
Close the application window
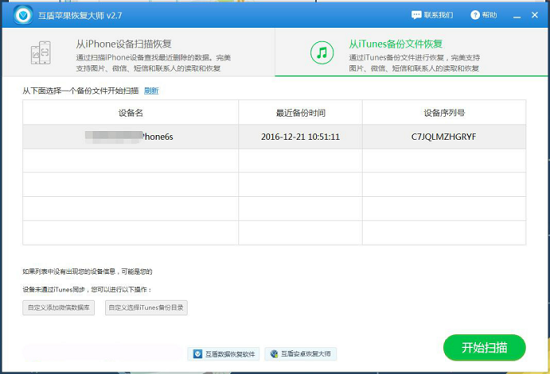[x=535, y=15]
